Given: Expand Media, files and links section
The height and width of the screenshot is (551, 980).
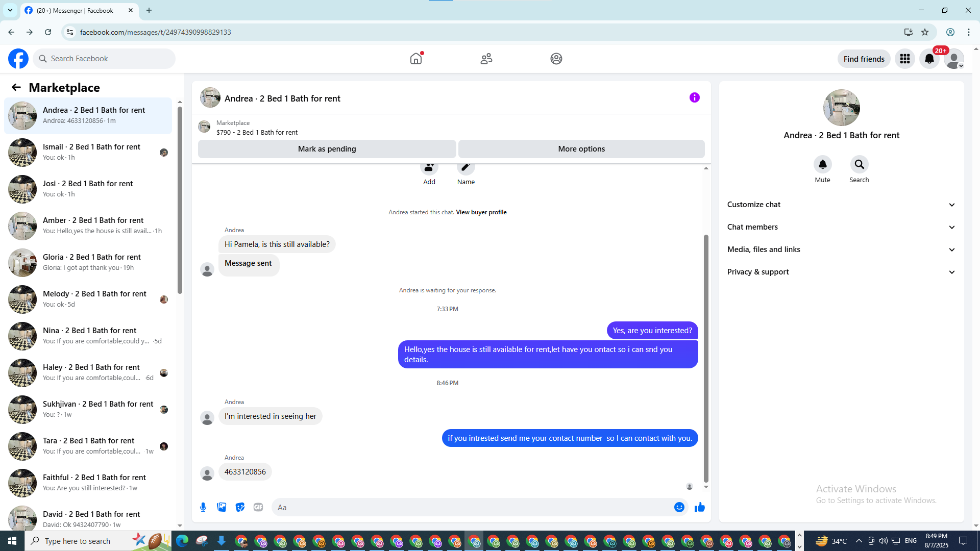Looking at the screenshot, I should (842, 249).
